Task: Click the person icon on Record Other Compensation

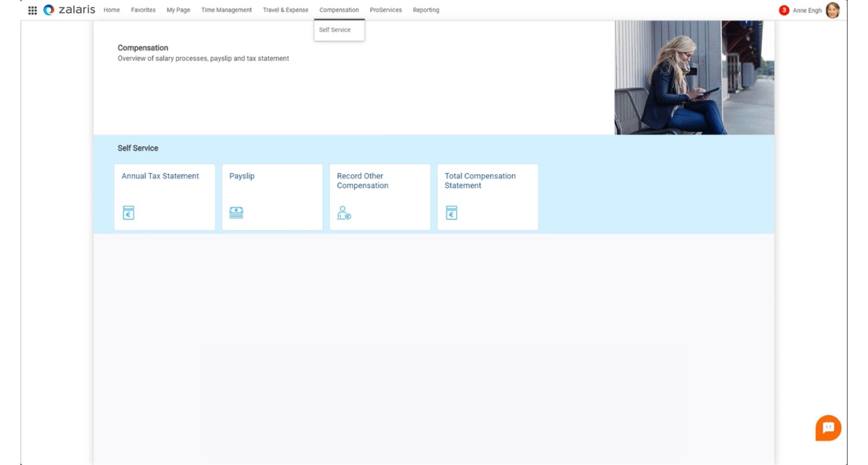Action: click(344, 214)
